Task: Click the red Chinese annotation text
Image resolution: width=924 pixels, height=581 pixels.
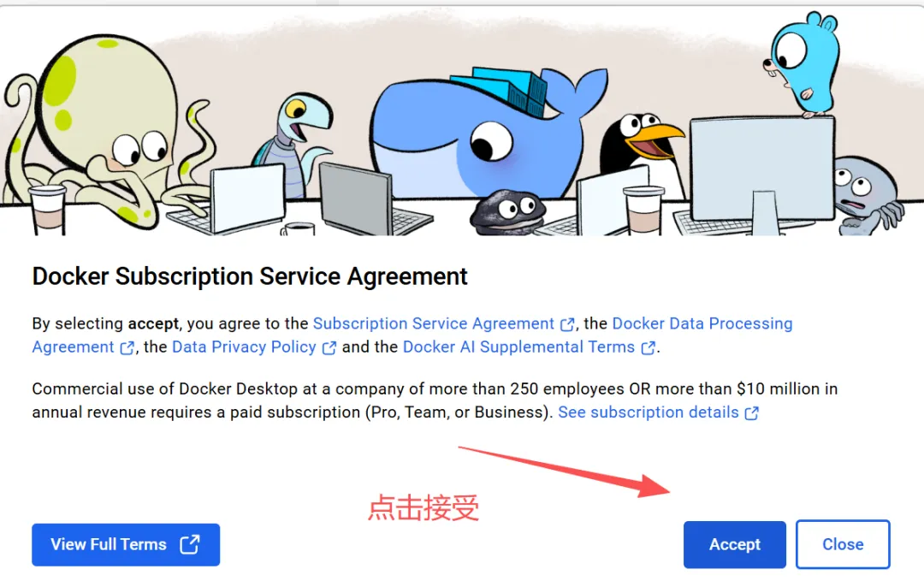Action: click(x=423, y=507)
